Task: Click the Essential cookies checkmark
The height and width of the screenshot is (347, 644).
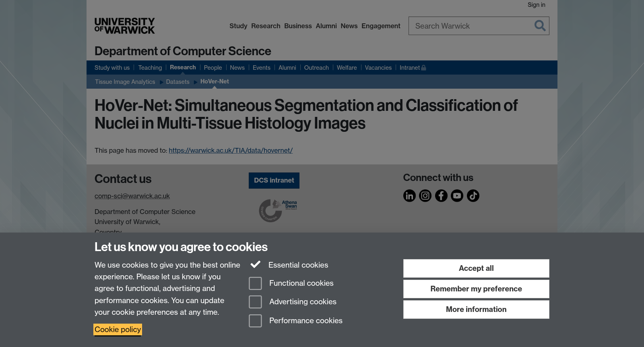Action: pyautogui.click(x=255, y=265)
